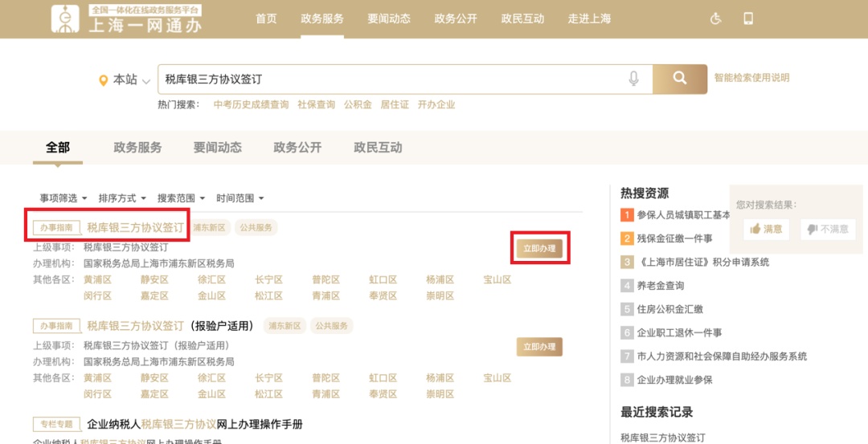Click the 不满意 thumbs-down feedback button

(x=828, y=229)
